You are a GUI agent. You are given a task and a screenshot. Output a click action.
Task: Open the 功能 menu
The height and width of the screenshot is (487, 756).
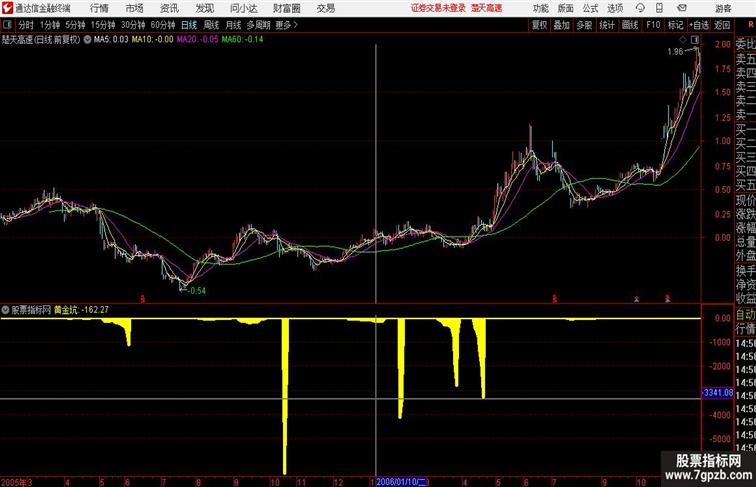click(541, 8)
